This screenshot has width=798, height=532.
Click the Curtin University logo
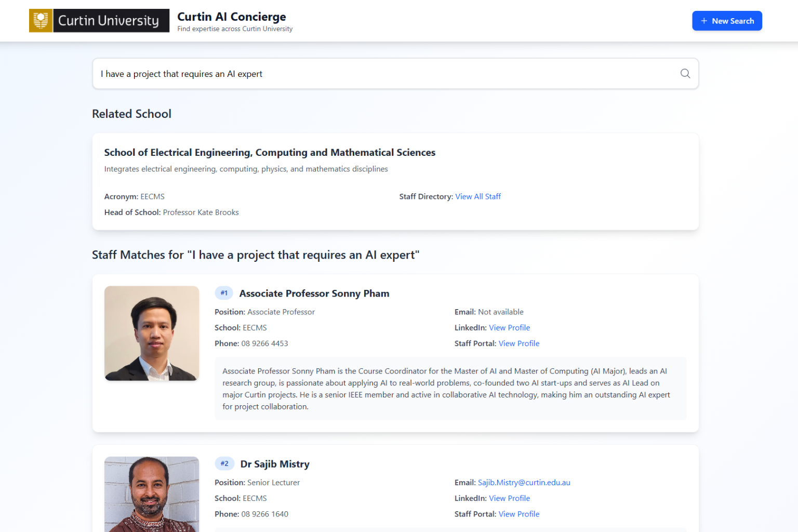tap(99, 20)
